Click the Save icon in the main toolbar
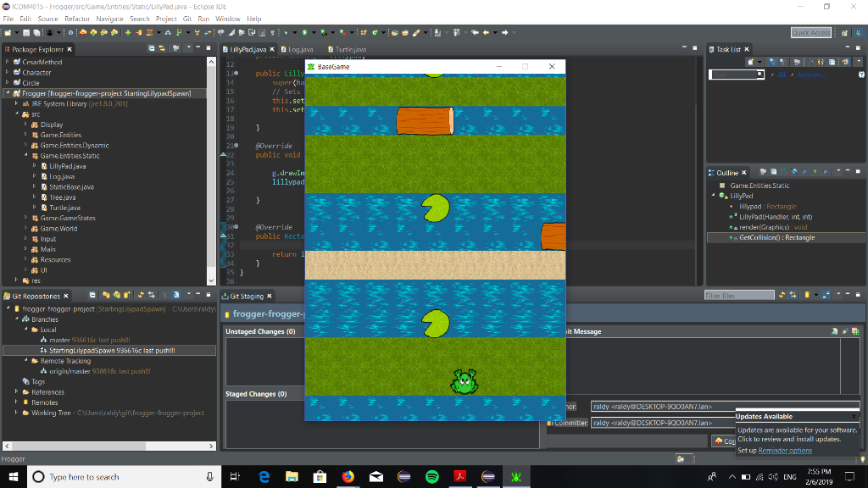 pos(26,33)
